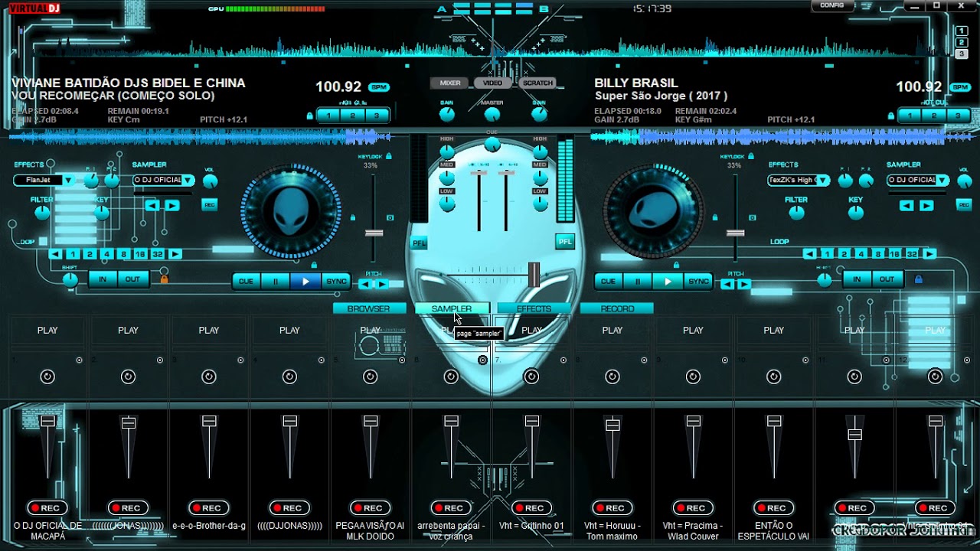The width and height of the screenshot is (980, 551).
Task: Toggle left deck PFL headphone cue
Action: click(419, 243)
